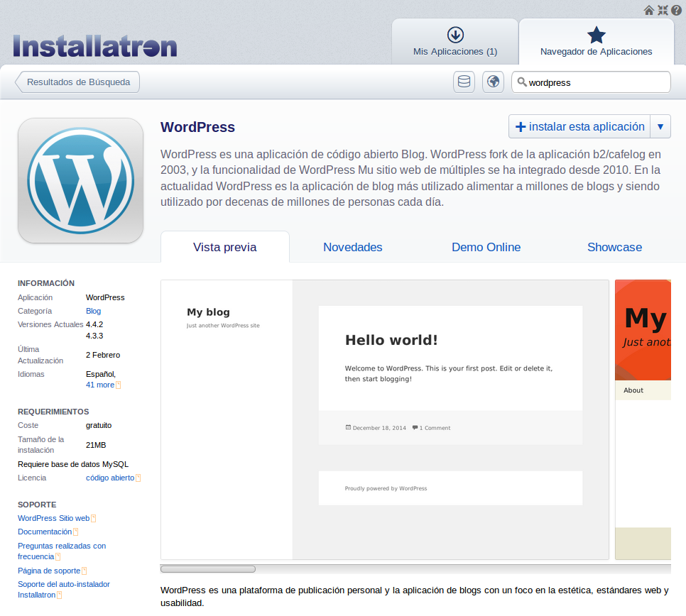Click the '41 more' languages link
Viewport: 686px width, 616px height.
point(99,385)
